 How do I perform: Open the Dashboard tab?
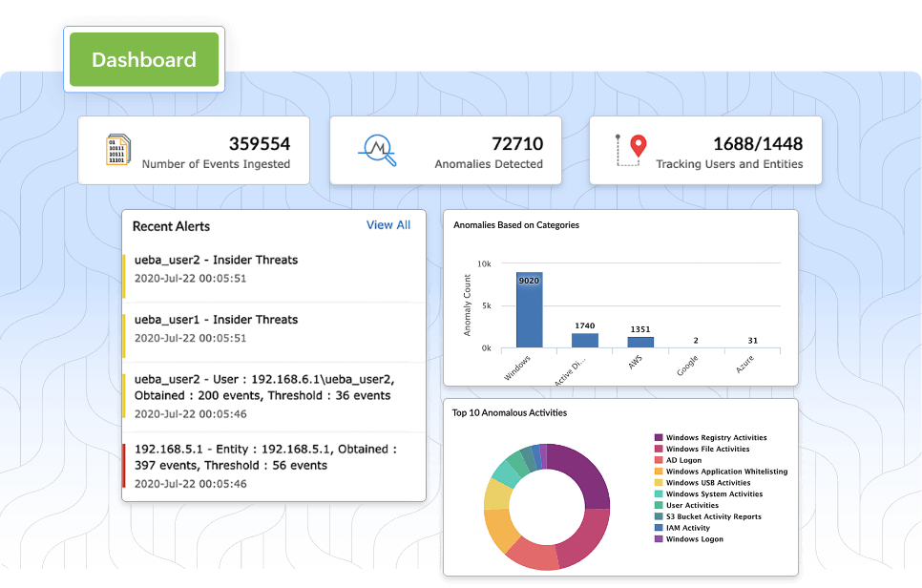(143, 59)
